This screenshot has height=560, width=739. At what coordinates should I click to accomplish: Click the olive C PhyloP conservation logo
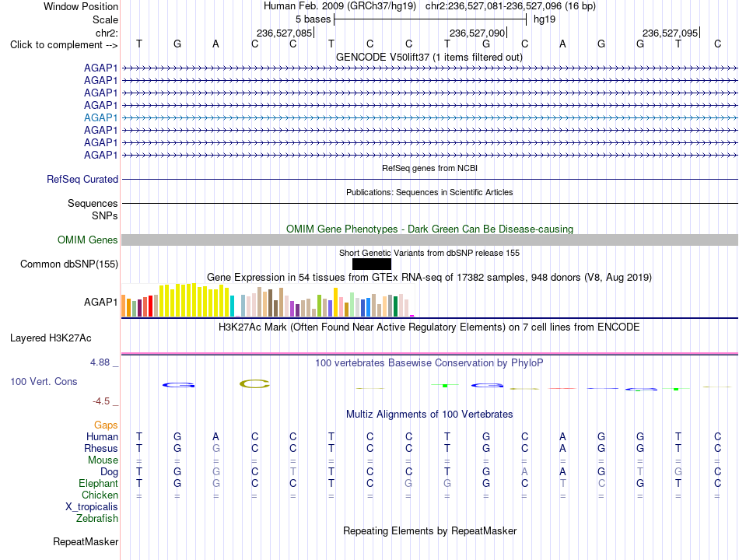click(254, 383)
